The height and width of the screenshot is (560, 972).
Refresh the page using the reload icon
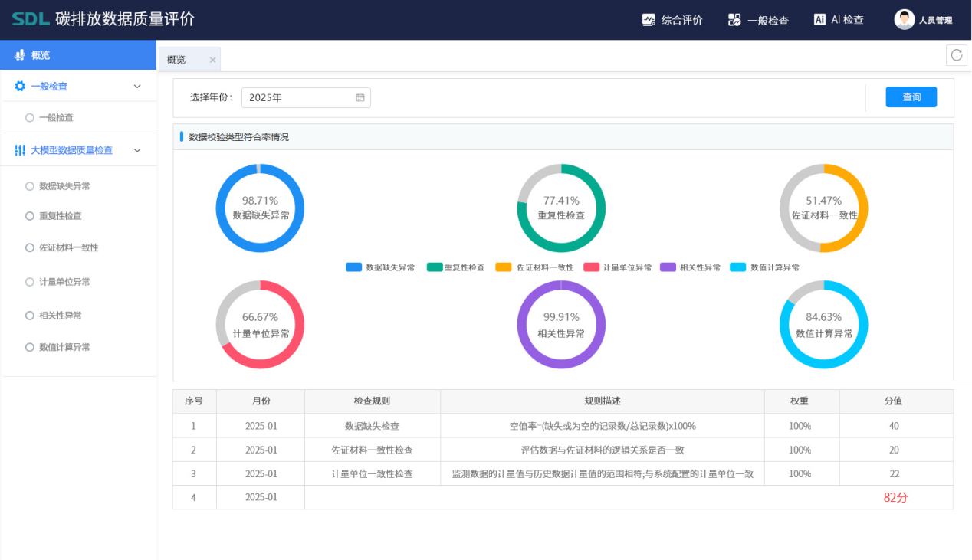click(956, 54)
